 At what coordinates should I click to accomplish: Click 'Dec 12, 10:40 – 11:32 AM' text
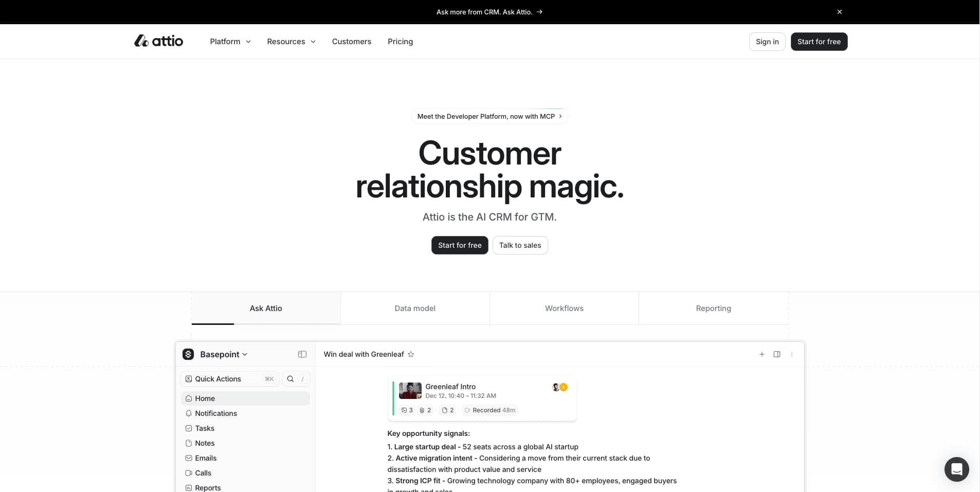(461, 396)
